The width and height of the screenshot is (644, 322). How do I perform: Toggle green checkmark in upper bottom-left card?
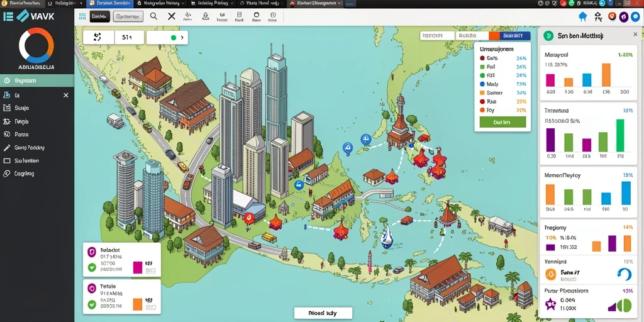pos(92,268)
